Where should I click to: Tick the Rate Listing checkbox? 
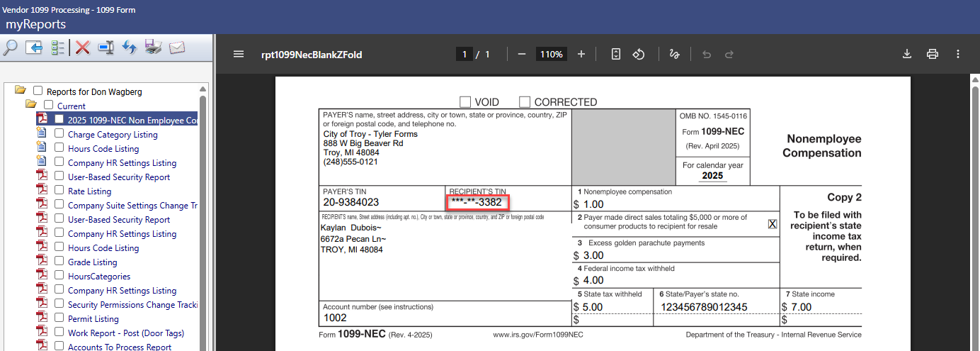coord(59,191)
